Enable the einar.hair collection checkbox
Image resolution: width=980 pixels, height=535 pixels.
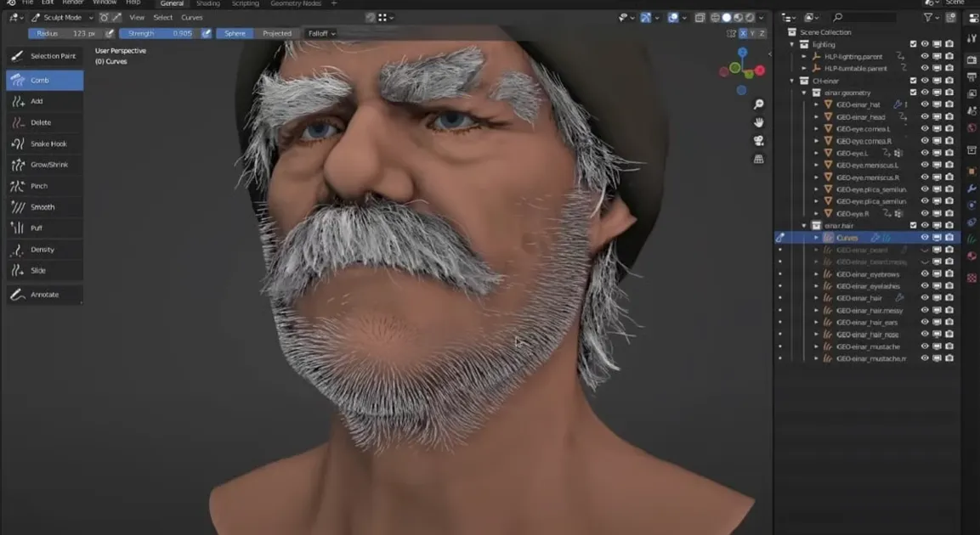(913, 225)
